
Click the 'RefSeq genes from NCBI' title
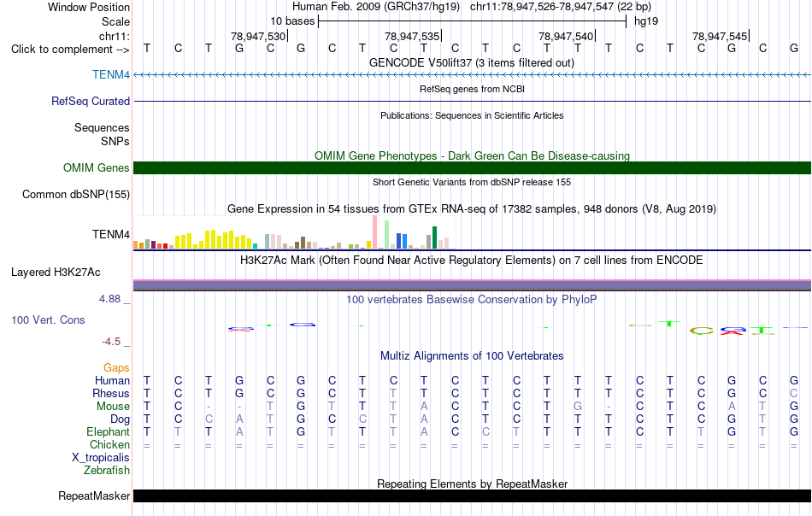(472, 89)
